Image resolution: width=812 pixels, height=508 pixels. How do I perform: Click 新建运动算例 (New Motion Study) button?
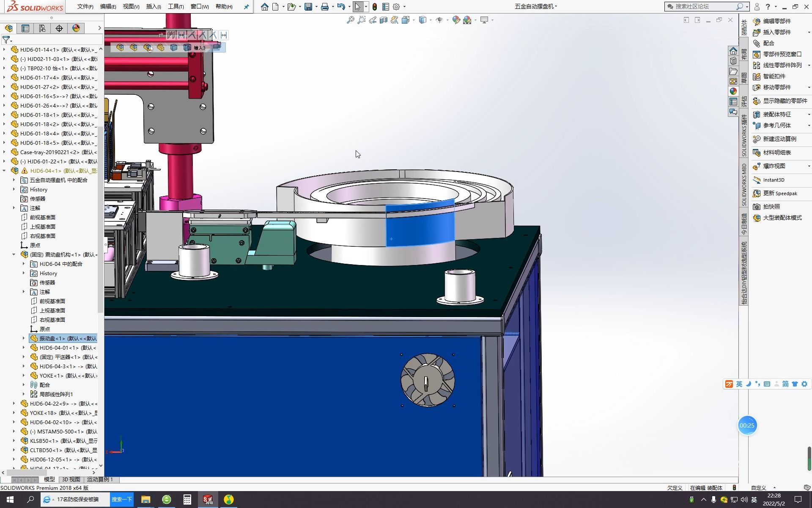[779, 139]
